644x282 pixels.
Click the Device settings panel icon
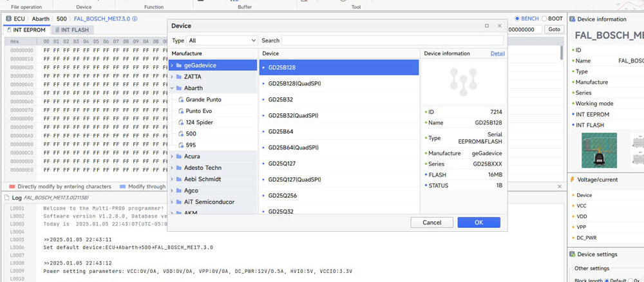[x=572, y=254]
